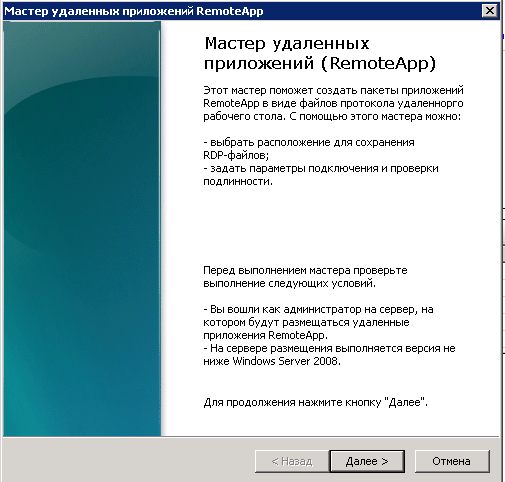Click the teal decorative banner image
This screenshot has height=482, width=505.
(82, 229)
